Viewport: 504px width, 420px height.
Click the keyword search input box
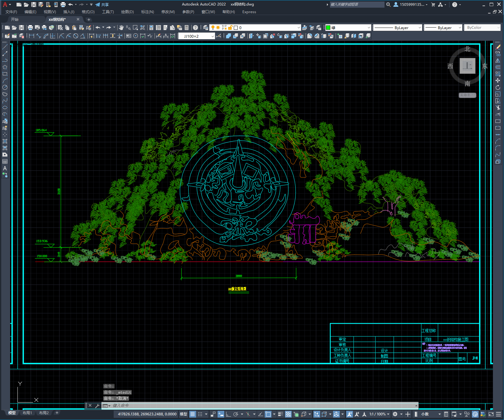tap(357, 5)
